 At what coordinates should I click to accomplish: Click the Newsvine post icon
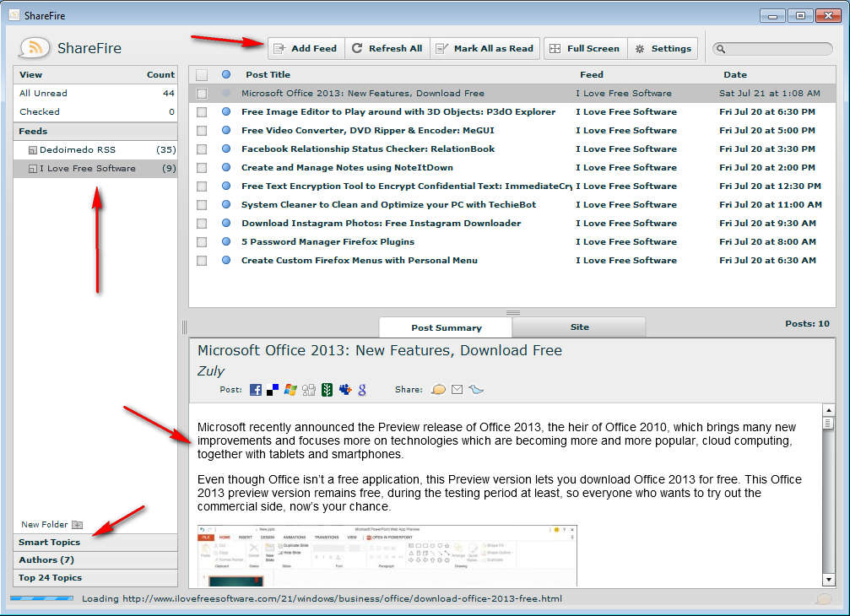click(327, 390)
